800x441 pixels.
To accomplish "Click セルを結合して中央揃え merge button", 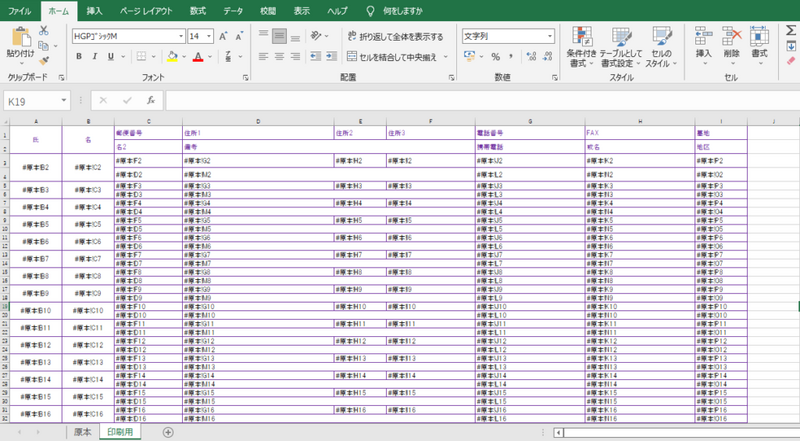I will coord(392,57).
